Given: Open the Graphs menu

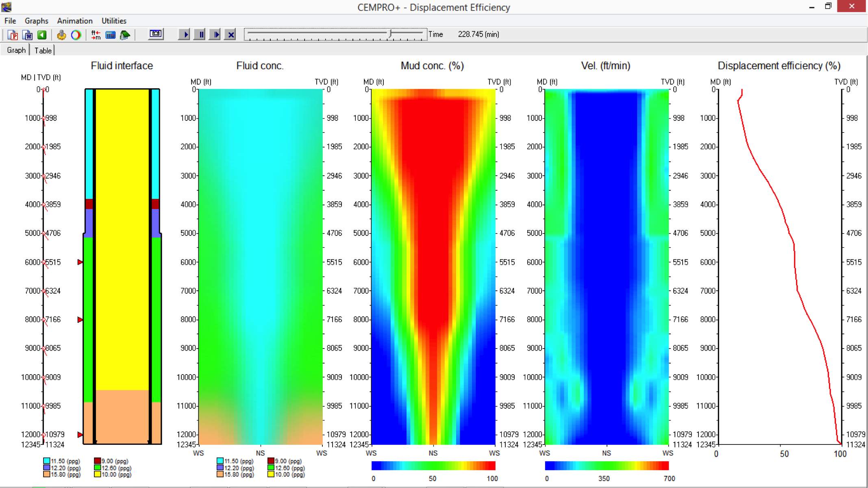Looking at the screenshot, I should tap(36, 21).
